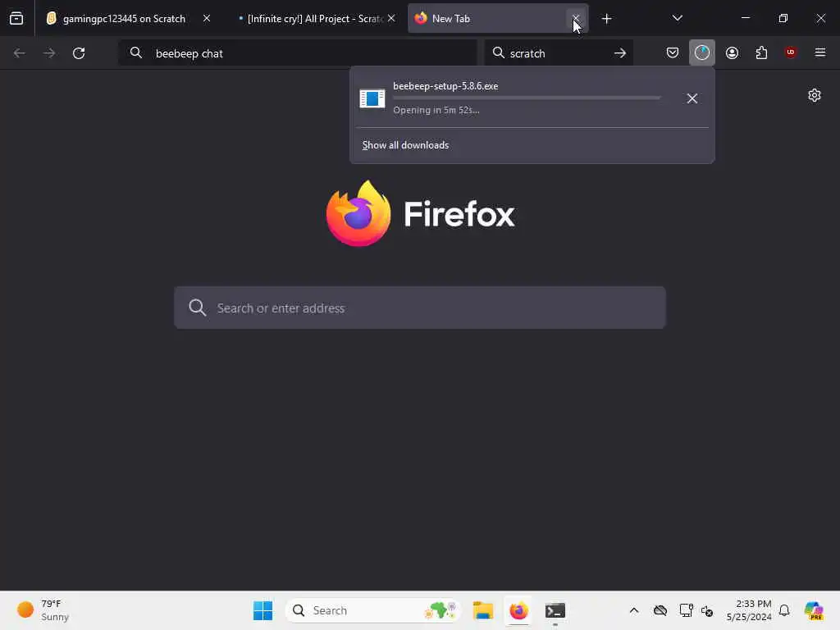The image size is (840, 630).
Task: Click the Search or enter address field
Action: pyautogui.click(x=420, y=308)
